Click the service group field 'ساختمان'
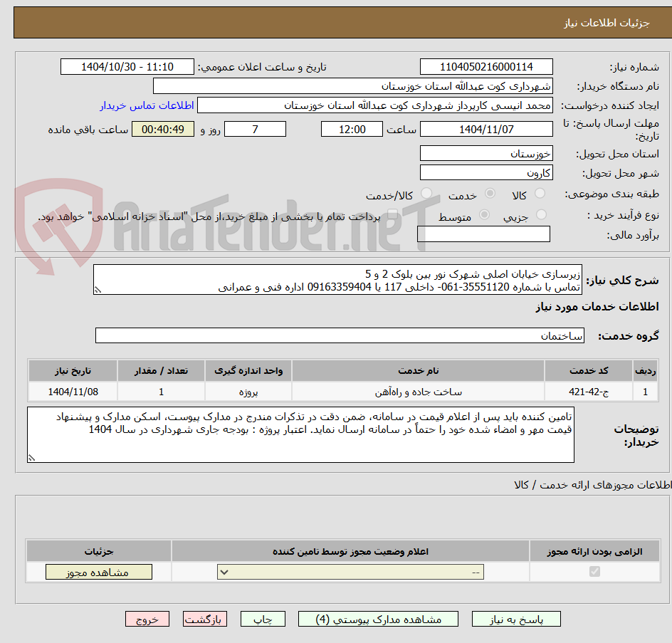This screenshot has width=672, height=643. (340, 335)
